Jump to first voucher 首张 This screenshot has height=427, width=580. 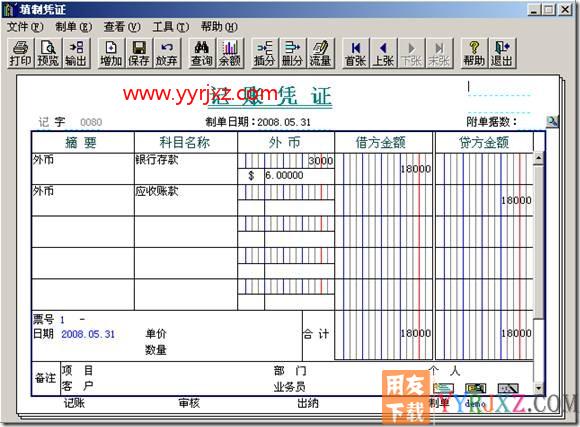[355, 53]
